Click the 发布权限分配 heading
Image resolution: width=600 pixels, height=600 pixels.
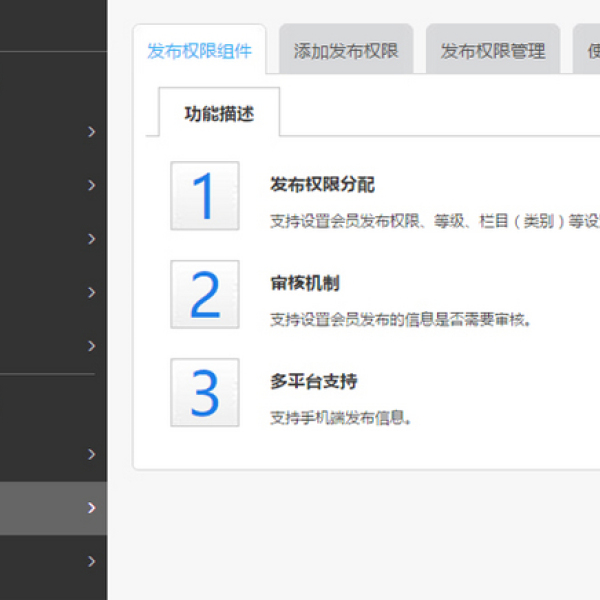tap(322, 185)
